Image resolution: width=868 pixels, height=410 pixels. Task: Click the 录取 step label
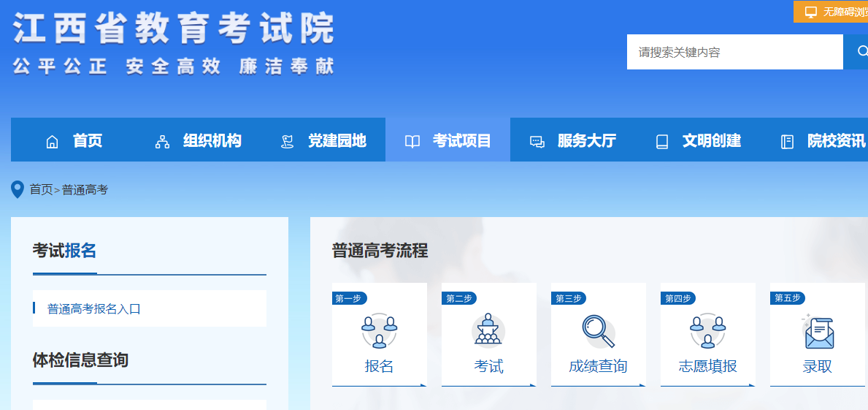coord(817,366)
